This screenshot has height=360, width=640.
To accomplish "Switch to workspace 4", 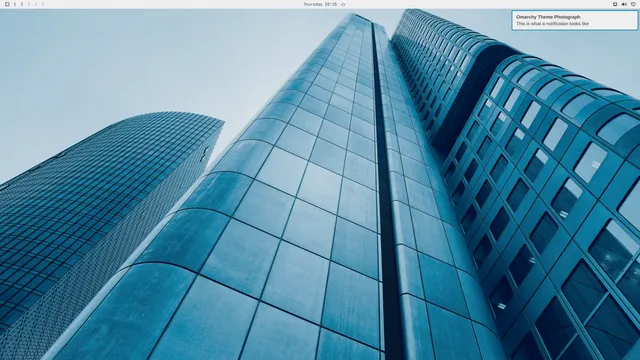I will (36, 4).
